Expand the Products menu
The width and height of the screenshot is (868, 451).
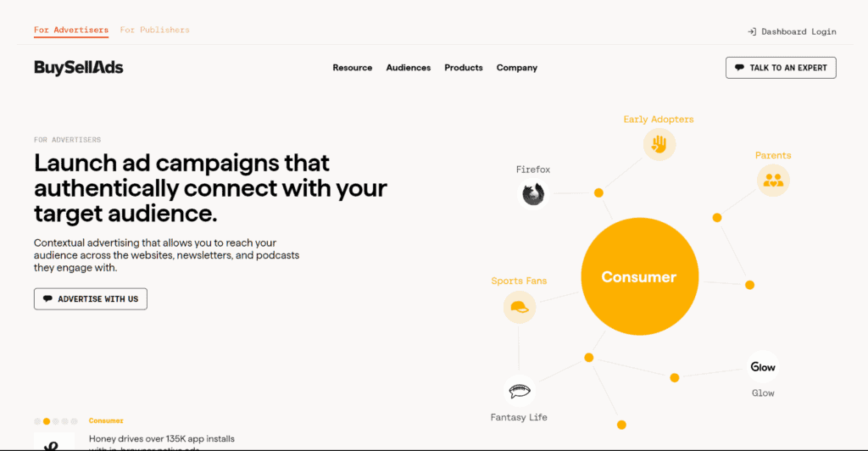pyautogui.click(x=464, y=68)
